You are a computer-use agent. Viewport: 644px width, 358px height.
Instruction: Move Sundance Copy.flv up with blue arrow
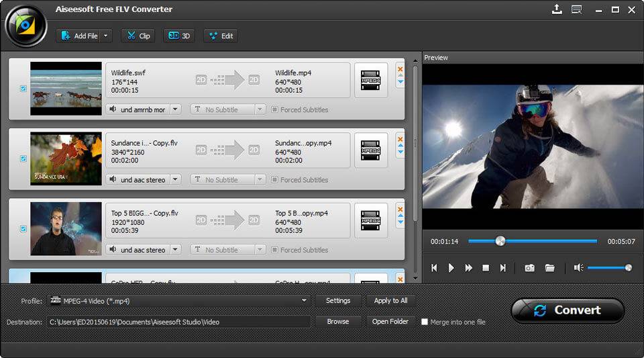coord(400,146)
